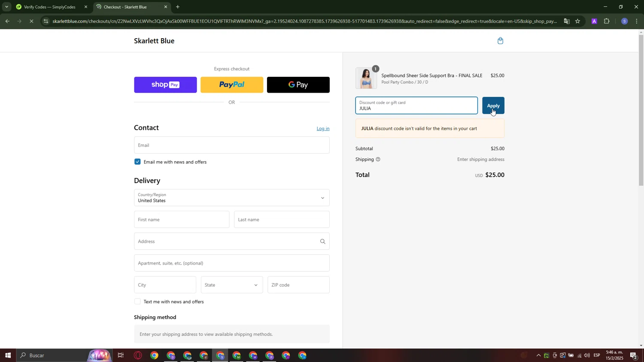The image size is (644, 362).
Task: Go back to the previous page
Action: click(7, 21)
